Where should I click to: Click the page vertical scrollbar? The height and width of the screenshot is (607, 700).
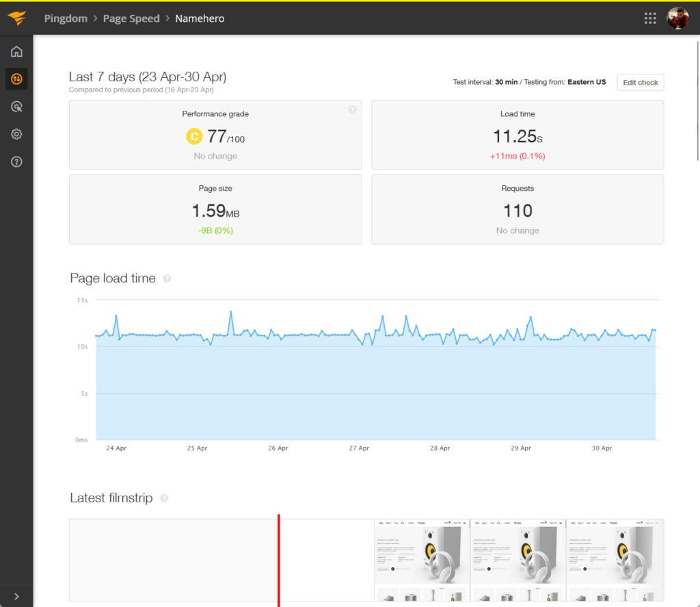point(698,101)
